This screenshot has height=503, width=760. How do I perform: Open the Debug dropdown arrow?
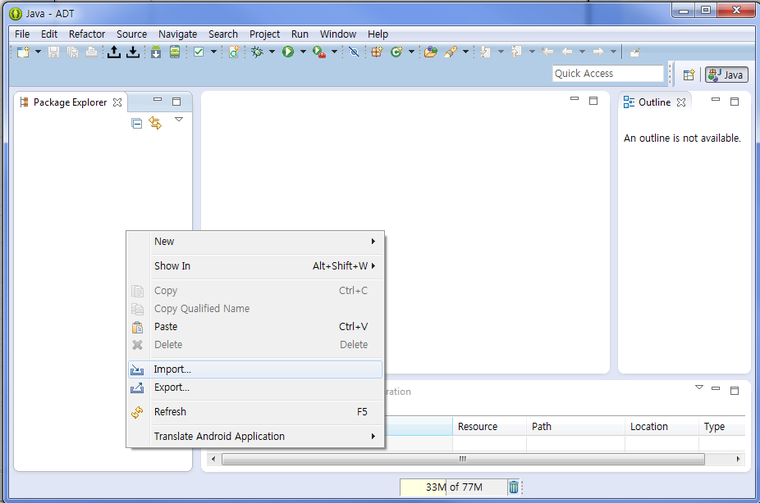(272, 51)
